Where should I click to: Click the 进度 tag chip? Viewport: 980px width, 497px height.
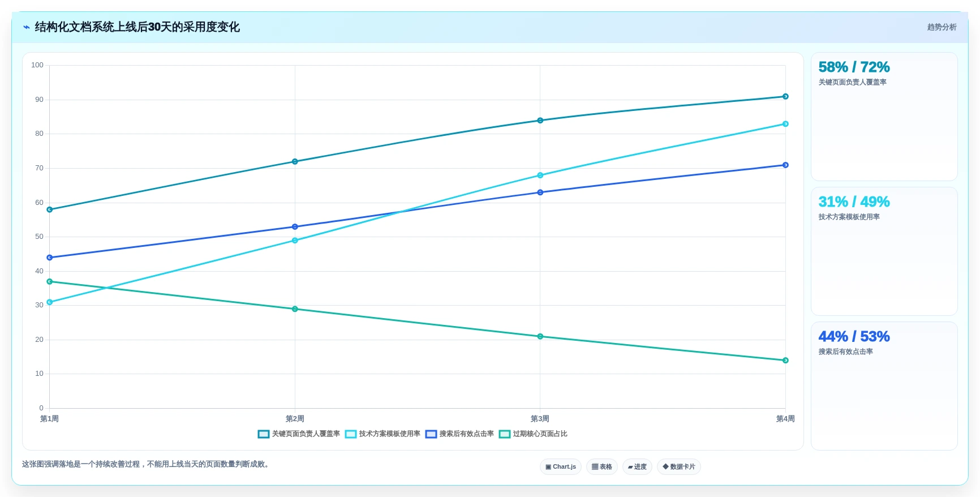coord(637,467)
